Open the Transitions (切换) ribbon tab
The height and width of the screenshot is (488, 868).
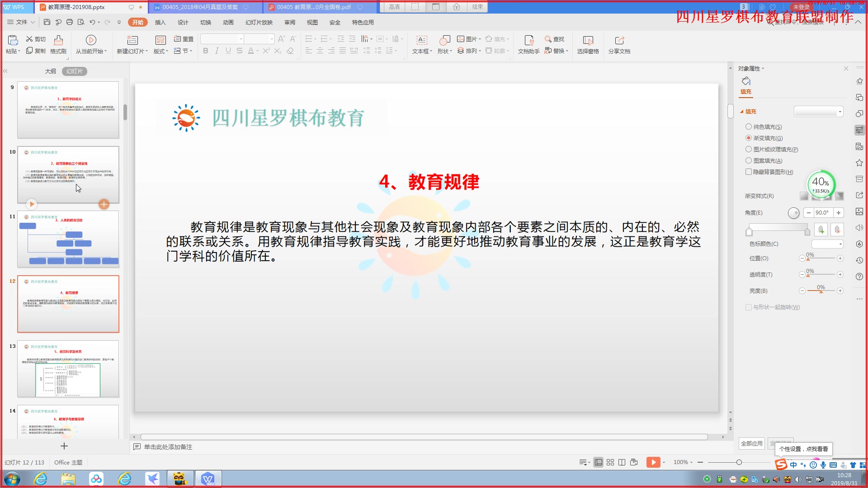(x=206, y=22)
